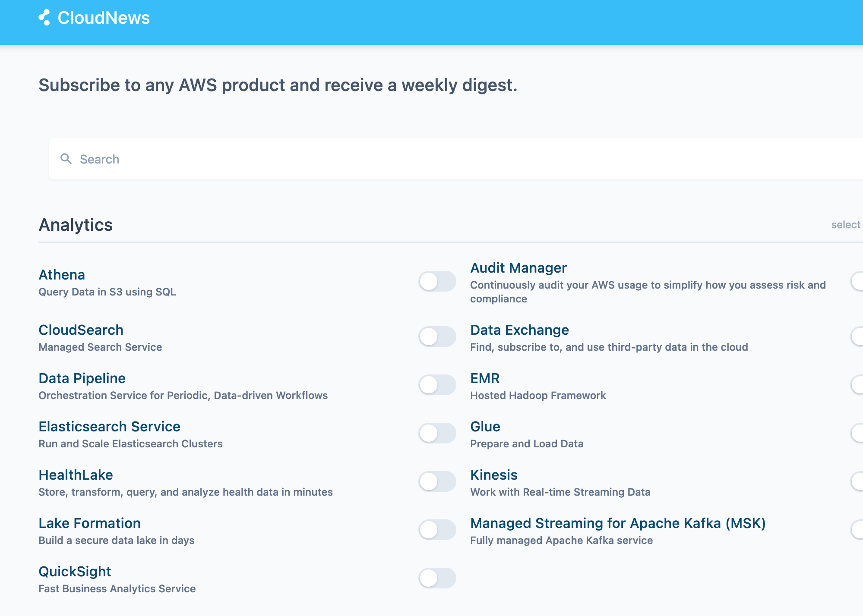Click the select link beside Analytics
The image size is (863, 616).
point(846,224)
